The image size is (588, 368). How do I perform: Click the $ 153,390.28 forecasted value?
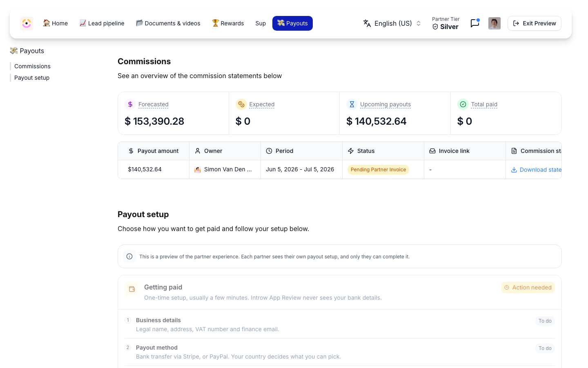tap(154, 121)
